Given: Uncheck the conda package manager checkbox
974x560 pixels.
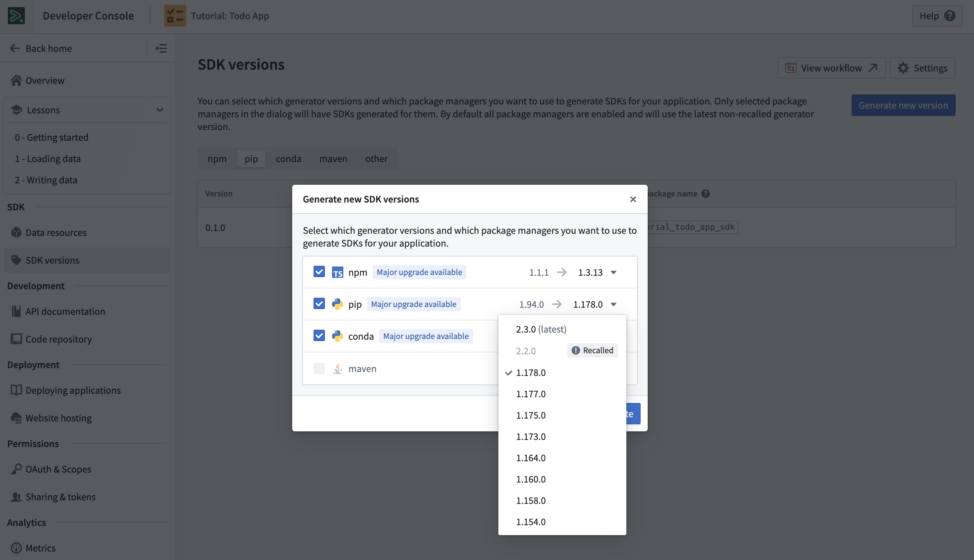Looking at the screenshot, I should 319,335.
